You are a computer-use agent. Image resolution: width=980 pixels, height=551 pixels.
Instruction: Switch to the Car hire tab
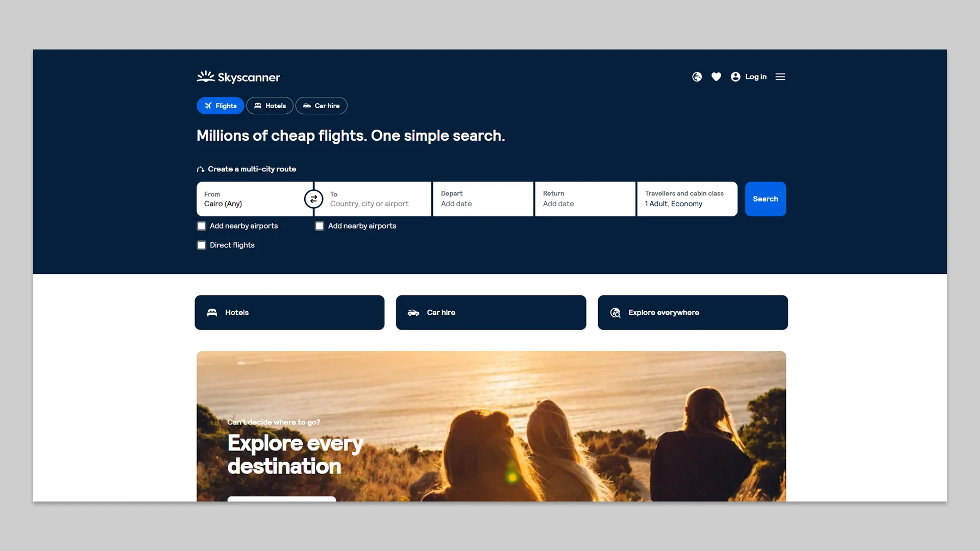[x=322, y=106]
